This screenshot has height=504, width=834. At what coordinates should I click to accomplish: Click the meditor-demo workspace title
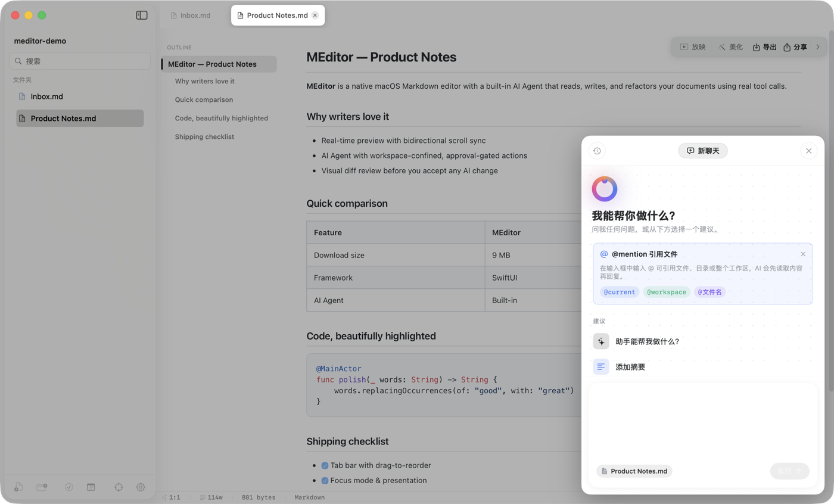coord(40,41)
